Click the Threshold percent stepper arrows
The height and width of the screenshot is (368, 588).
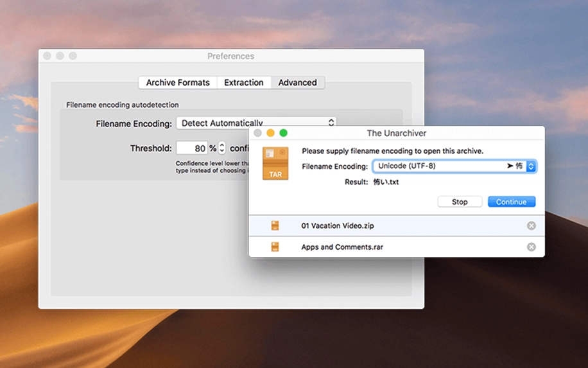[x=222, y=148]
